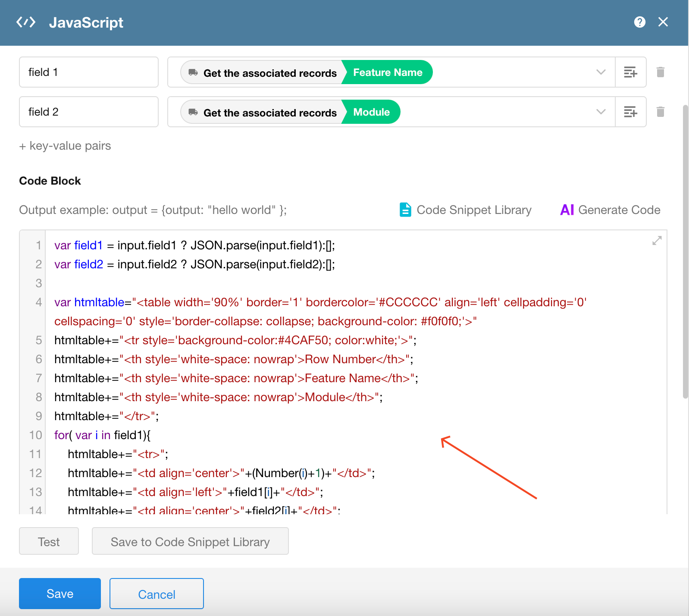Image resolution: width=689 pixels, height=616 pixels.
Task: Click the help question mark icon
Action: pos(639,22)
